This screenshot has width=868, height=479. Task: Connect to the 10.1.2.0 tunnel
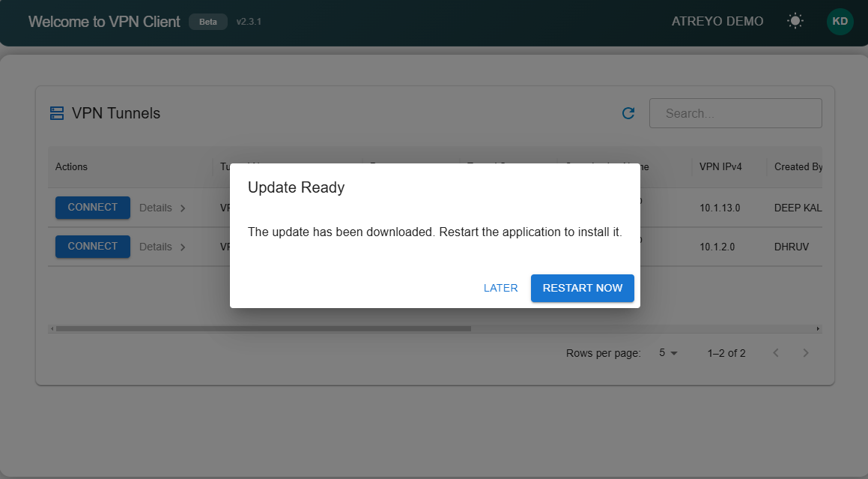point(92,247)
